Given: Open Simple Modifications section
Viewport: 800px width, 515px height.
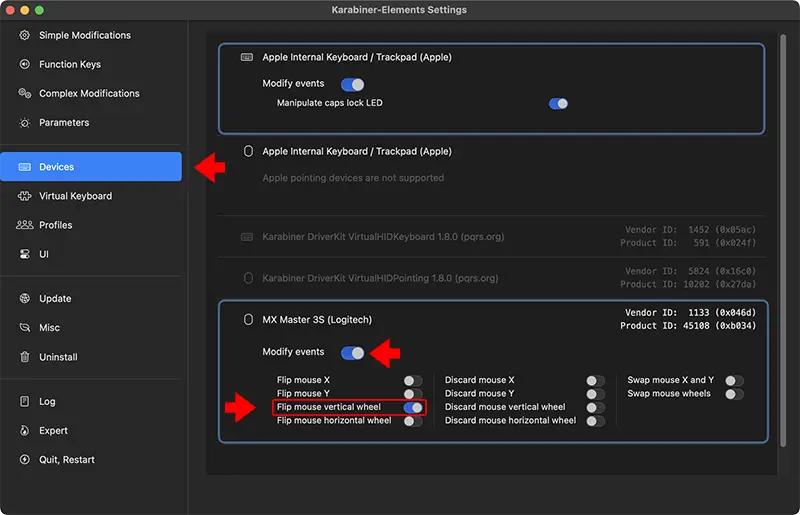Looking at the screenshot, I should [x=91, y=35].
